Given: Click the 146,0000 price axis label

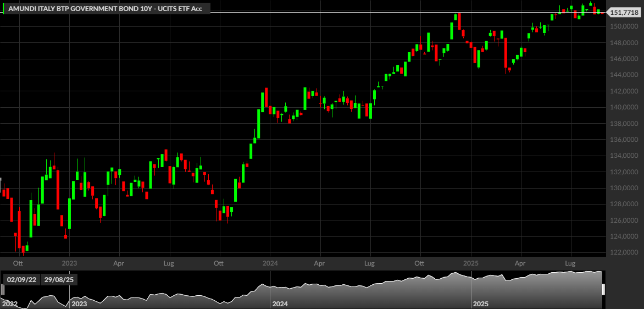Looking at the screenshot, I should coord(624,59).
